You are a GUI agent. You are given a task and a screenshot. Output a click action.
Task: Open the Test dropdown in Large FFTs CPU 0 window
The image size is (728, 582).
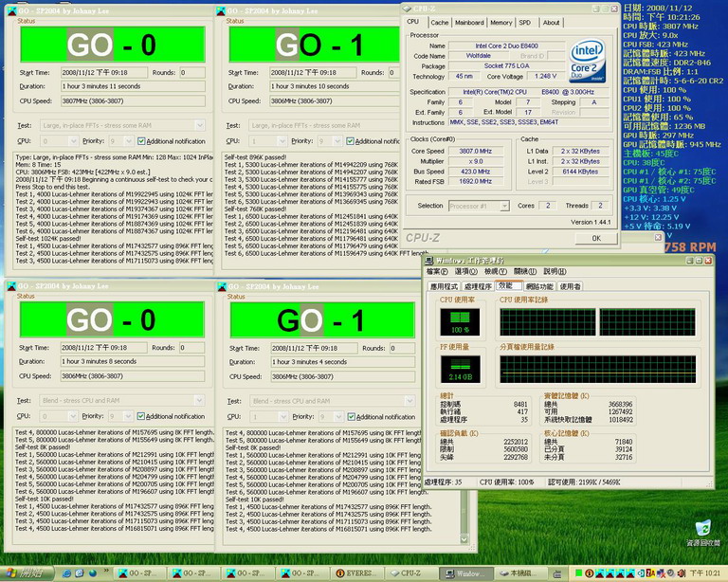coord(200,125)
